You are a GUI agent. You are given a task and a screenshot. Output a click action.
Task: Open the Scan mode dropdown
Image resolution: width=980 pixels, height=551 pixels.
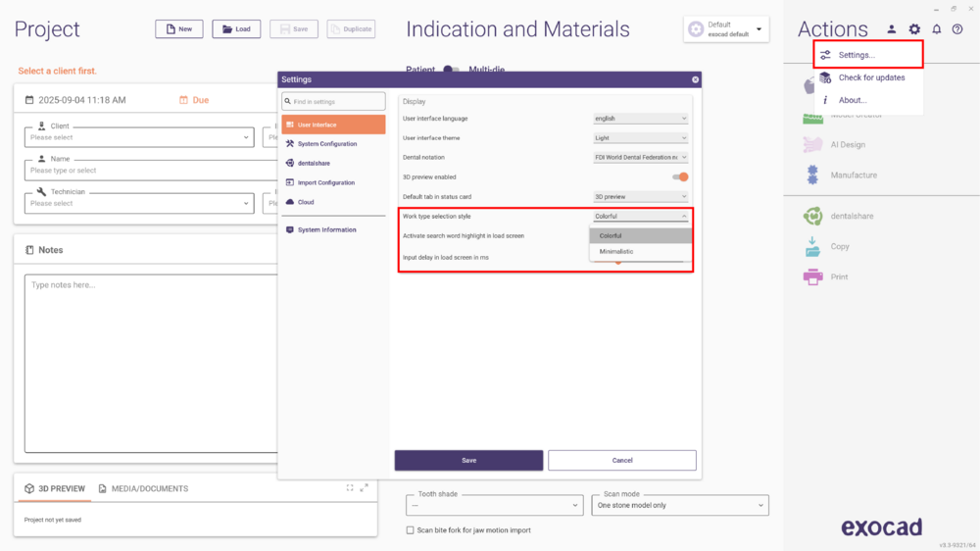click(x=680, y=505)
